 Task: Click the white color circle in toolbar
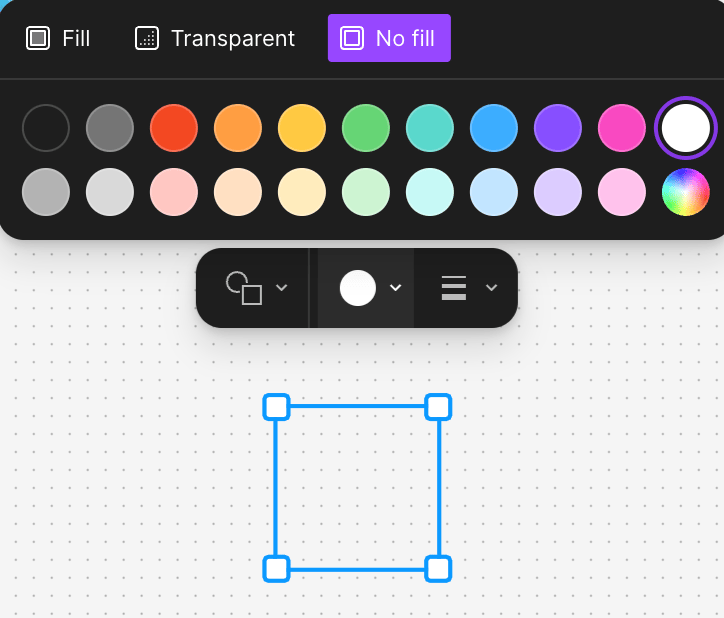click(357, 288)
